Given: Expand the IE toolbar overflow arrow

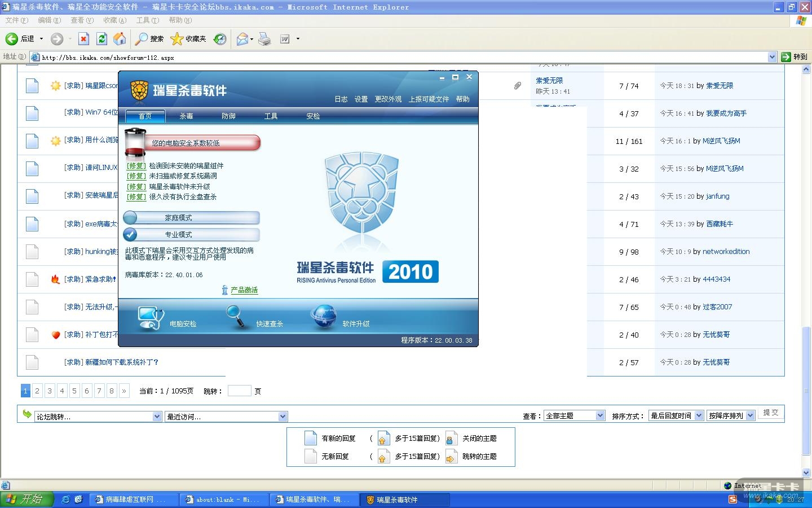Looking at the screenshot, I should click(x=298, y=39).
